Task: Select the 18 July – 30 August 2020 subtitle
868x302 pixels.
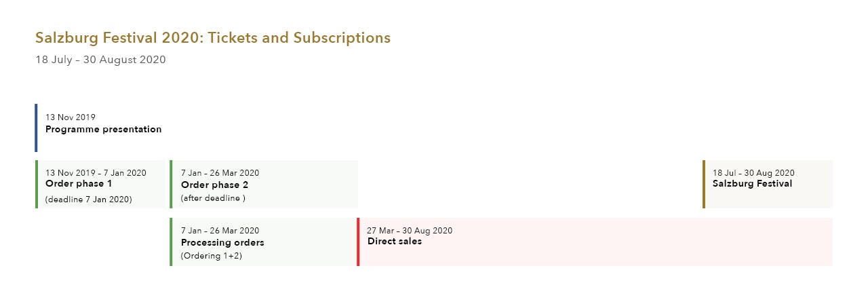Action: [x=100, y=60]
